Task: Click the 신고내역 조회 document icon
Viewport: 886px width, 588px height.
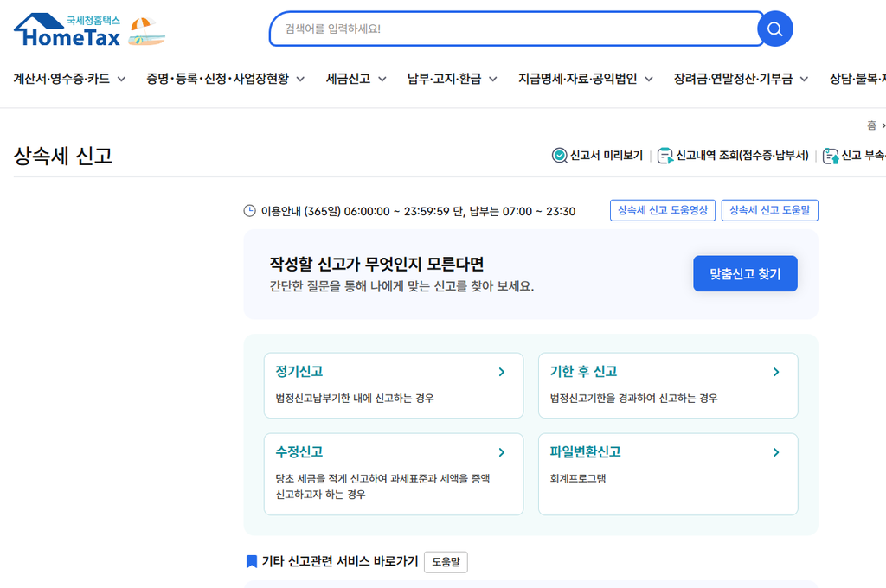Action: tap(665, 156)
